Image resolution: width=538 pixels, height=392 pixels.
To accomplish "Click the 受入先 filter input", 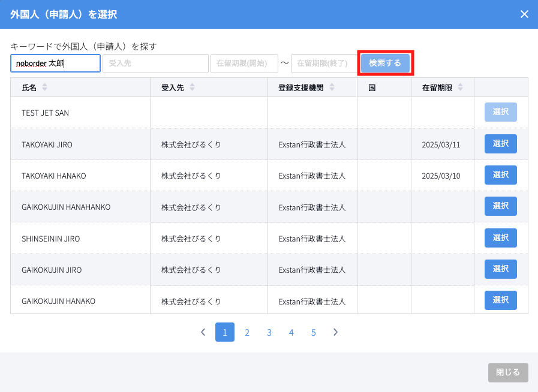I will point(155,64).
